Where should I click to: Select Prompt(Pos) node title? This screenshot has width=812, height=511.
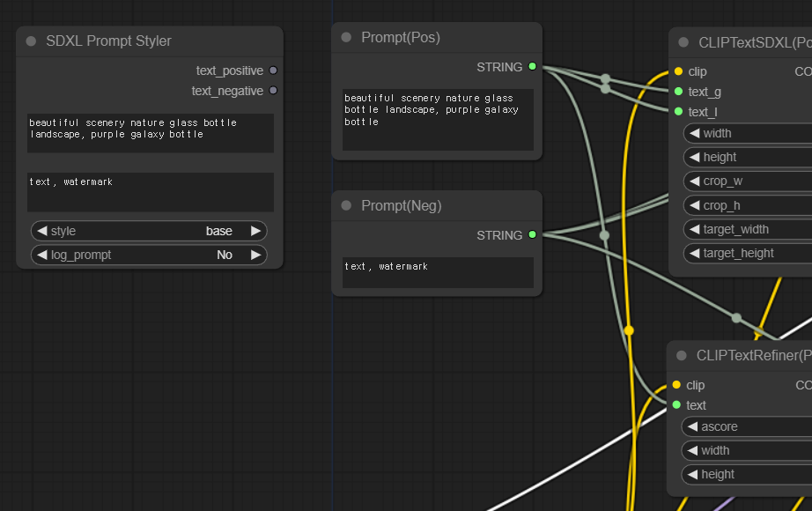[401, 37]
